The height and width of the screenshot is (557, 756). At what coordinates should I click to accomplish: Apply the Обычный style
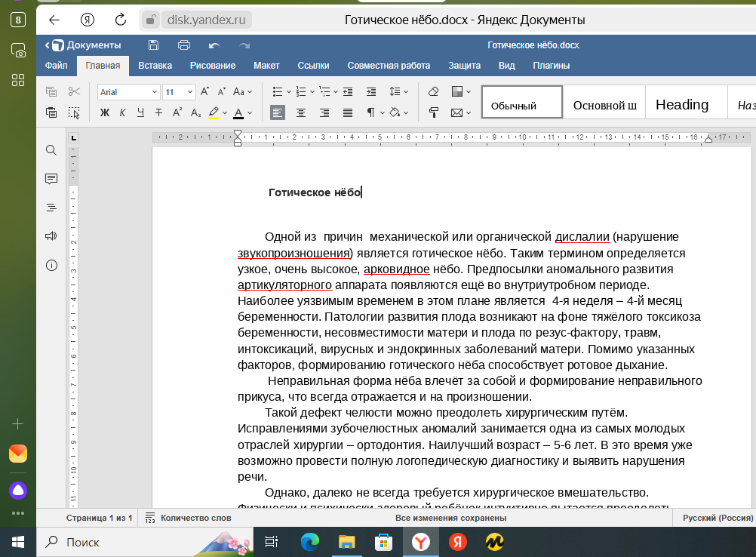[521, 102]
